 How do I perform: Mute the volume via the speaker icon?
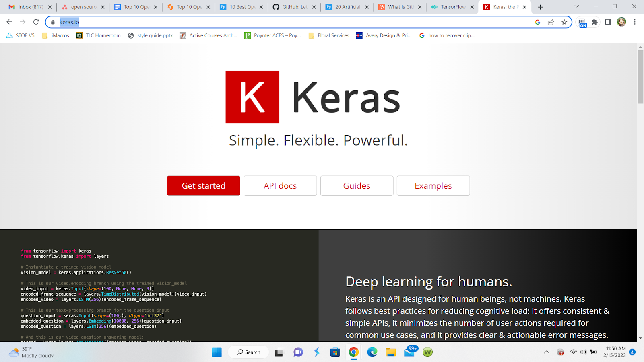583,352
